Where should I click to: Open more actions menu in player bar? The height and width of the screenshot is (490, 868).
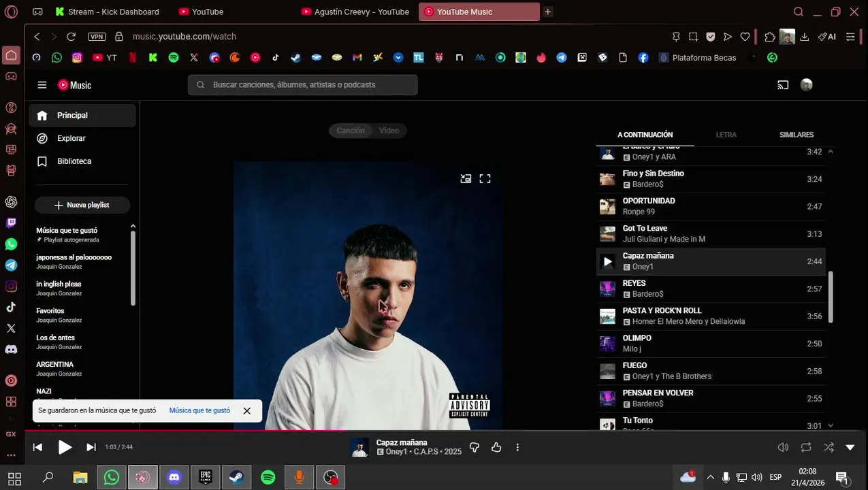point(517,447)
